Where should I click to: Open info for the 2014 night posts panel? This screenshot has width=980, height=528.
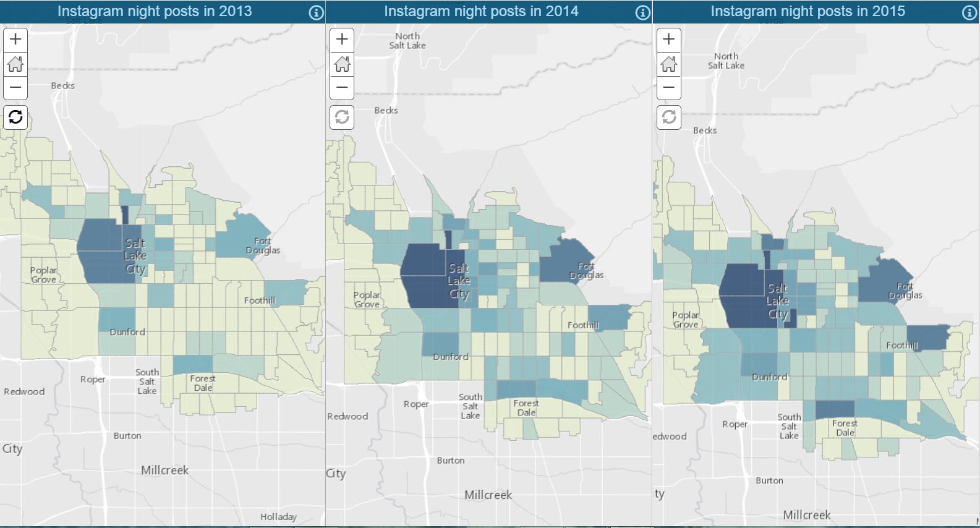(x=642, y=12)
